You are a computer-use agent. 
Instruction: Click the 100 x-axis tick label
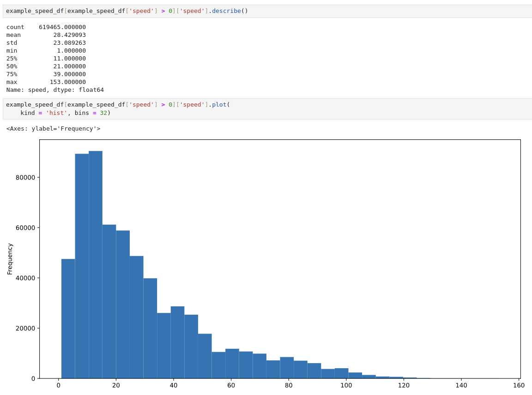(x=346, y=385)
